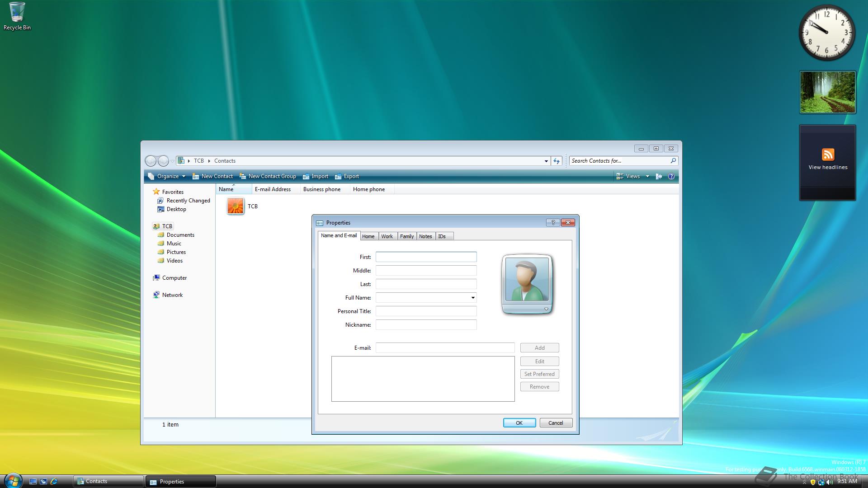Click the Start orb button
Image resolution: width=868 pixels, height=488 pixels.
tap(13, 480)
